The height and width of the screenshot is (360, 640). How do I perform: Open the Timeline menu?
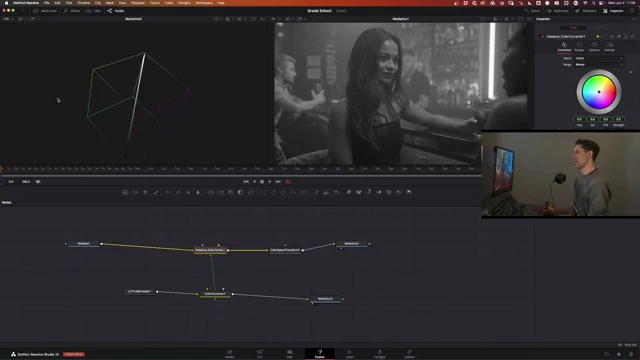click(83, 3)
